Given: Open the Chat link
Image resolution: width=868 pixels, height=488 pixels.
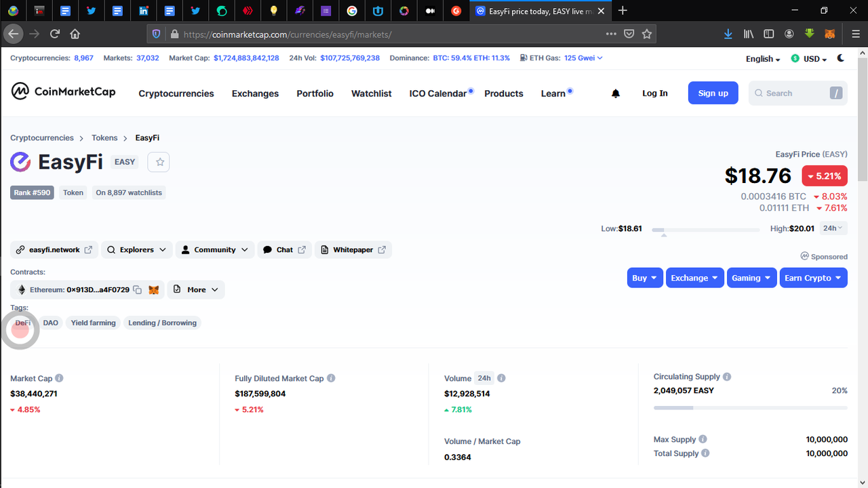Looking at the screenshot, I should [x=284, y=250].
